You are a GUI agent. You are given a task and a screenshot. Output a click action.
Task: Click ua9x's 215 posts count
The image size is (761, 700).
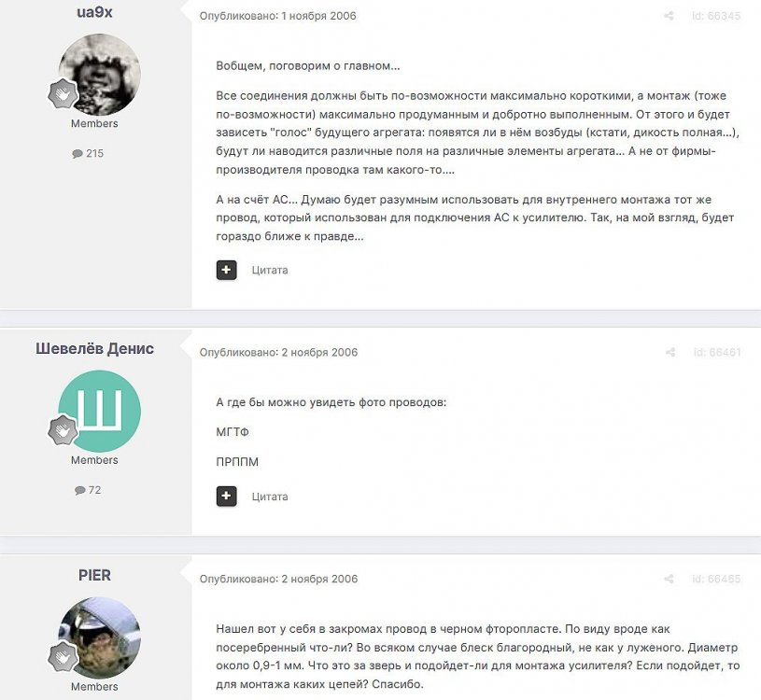click(88, 153)
